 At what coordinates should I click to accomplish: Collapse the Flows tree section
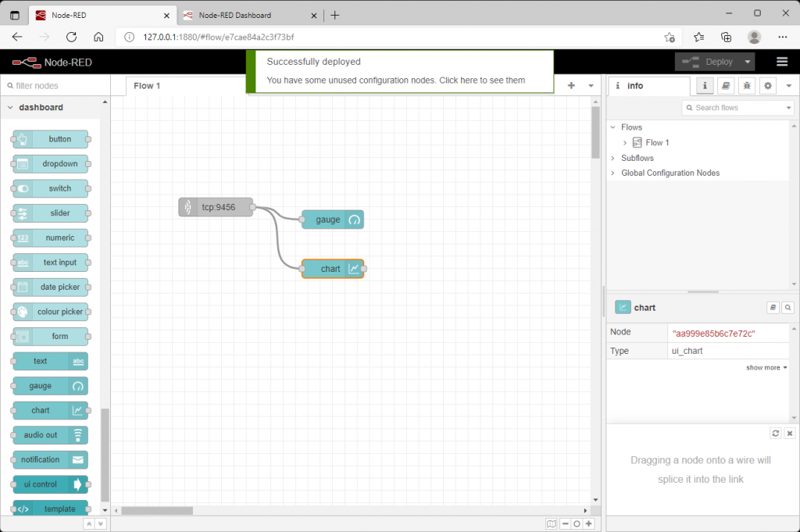[x=612, y=127]
